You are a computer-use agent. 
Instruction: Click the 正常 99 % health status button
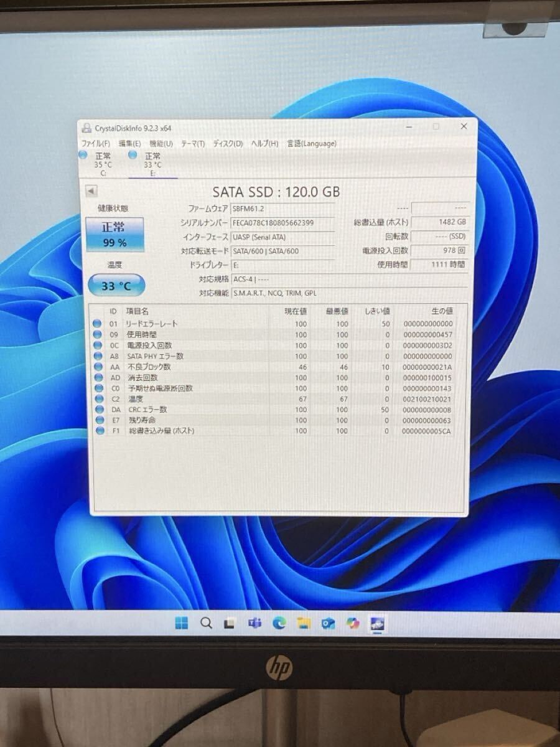[114, 234]
